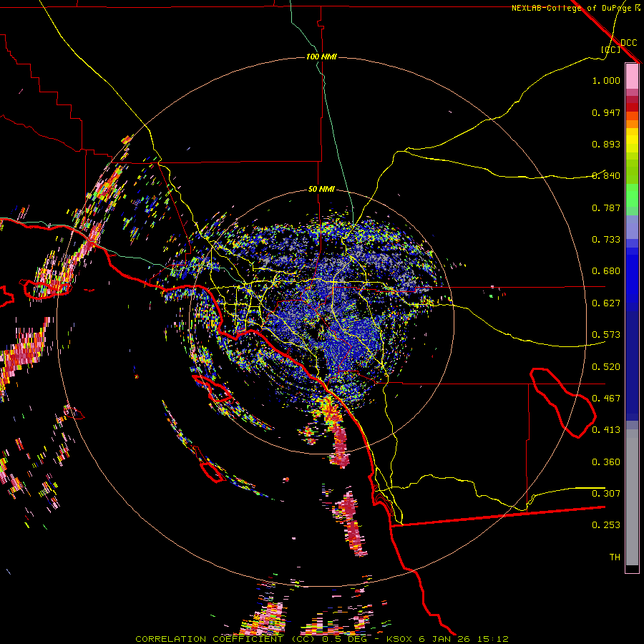This screenshot has height=644, width=644.
Task: Pick the gray swatch near 0.360 on color bar
Action: [x=632, y=497]
